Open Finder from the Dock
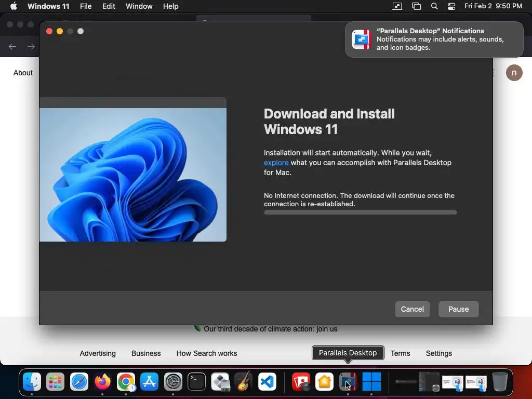The height and width of the screenshot is (399, 532). 32,381
